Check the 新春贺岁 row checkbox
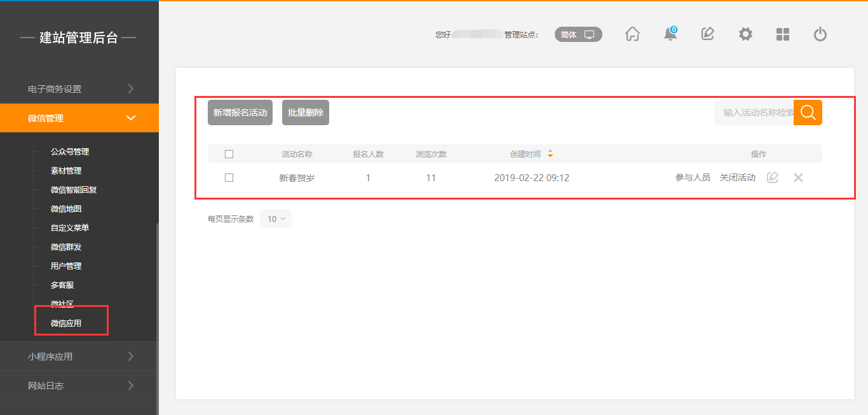 [229, 178]
